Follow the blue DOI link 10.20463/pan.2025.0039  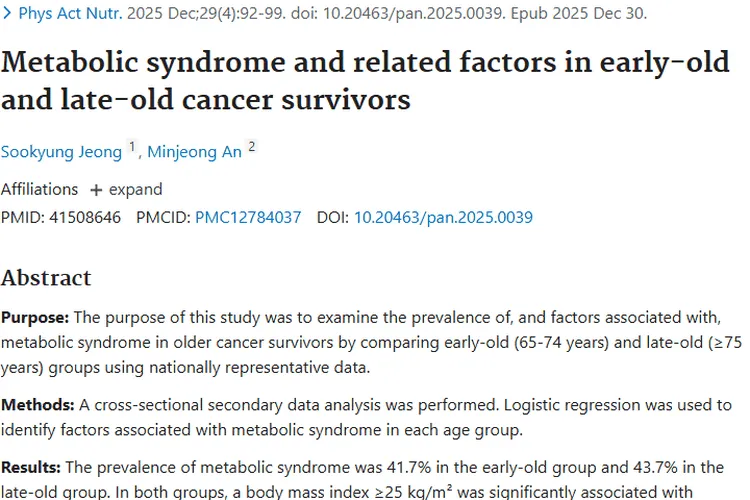click(443, 217)
